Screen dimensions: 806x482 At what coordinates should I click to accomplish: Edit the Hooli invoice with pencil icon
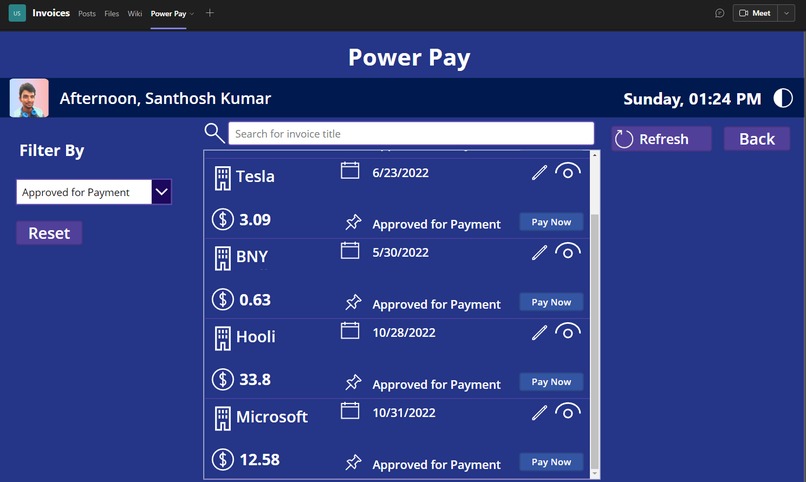539,332
